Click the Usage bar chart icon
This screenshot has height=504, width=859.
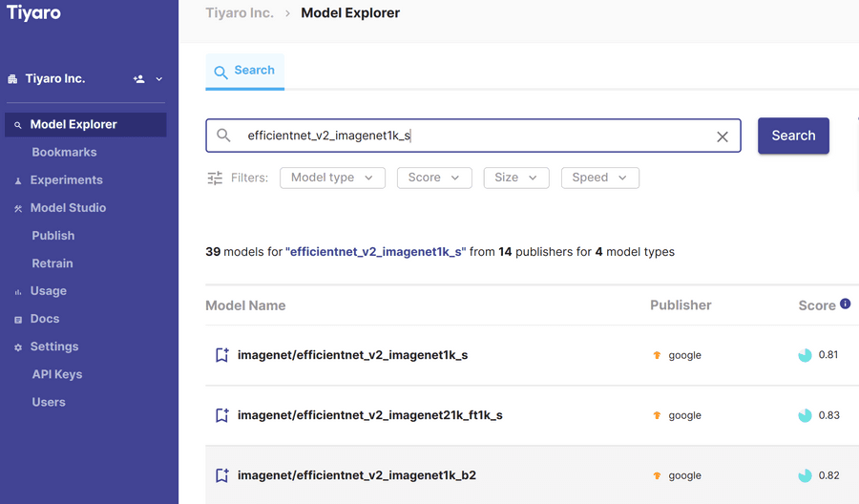[x=18, y=292]
